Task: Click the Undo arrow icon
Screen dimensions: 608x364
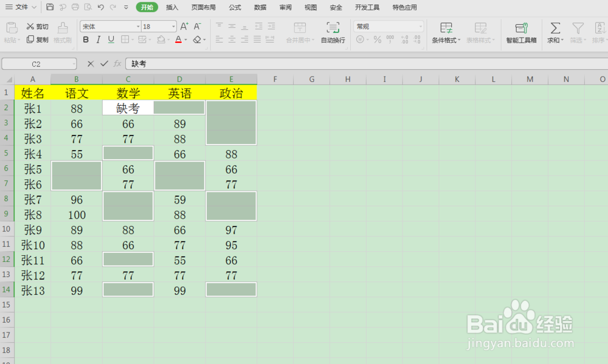Action: click(101, 7)
